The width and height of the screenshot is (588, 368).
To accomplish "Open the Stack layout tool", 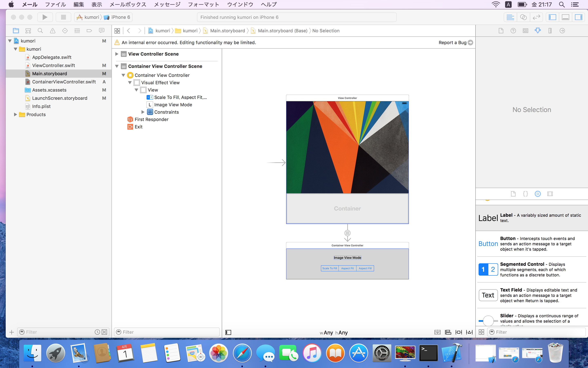I will tap(437, 332).
